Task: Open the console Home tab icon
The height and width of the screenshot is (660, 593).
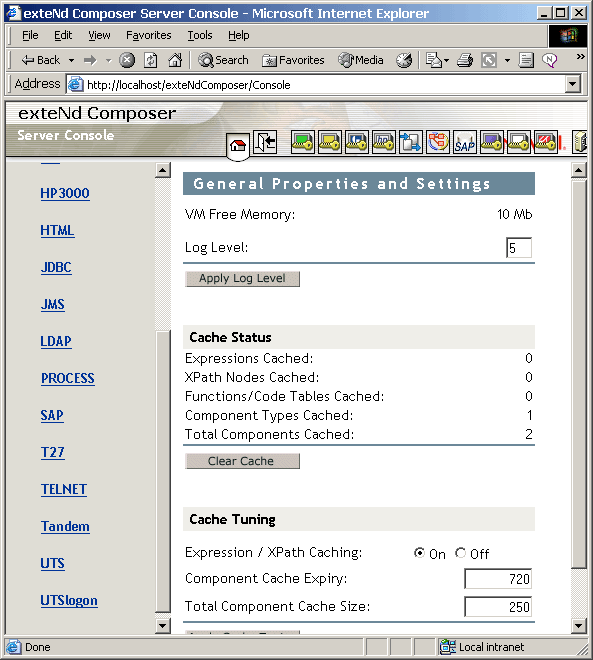Action: [238, 146]
